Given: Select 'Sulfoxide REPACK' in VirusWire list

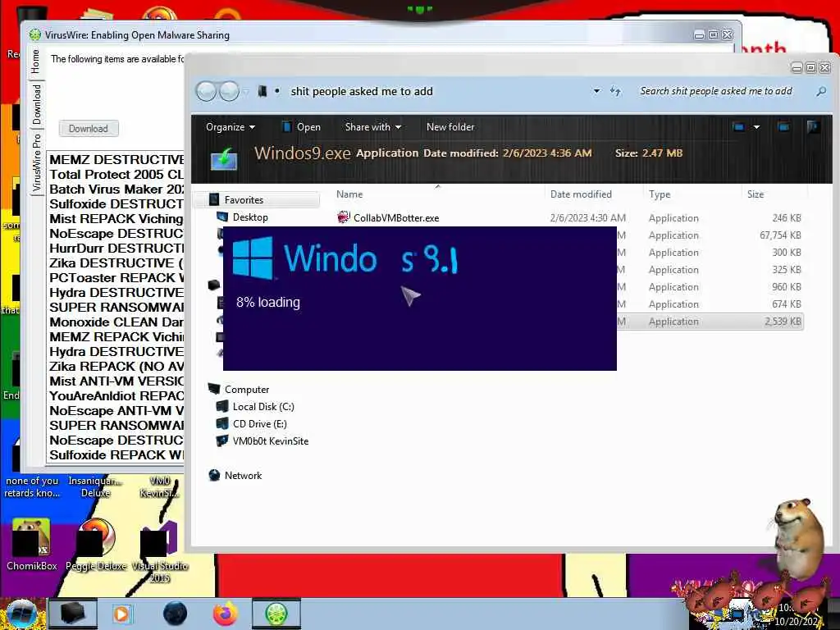Looking at the screenshot, I should [116, 454].
